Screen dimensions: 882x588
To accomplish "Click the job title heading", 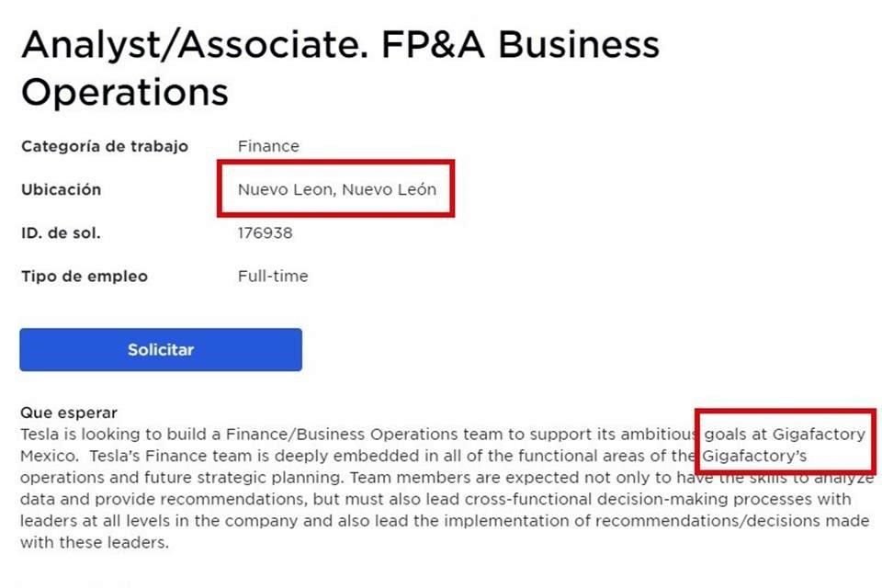I will [x=340, y=68].
